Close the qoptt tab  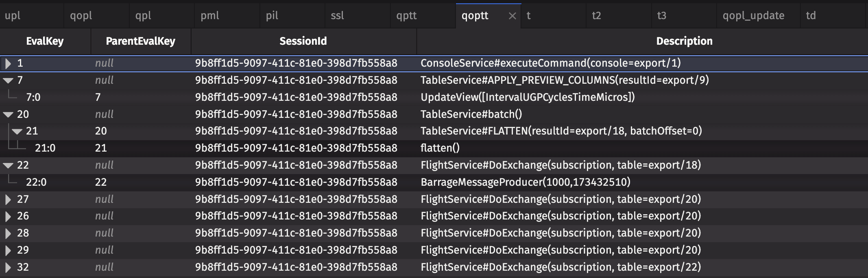point(512,16)
